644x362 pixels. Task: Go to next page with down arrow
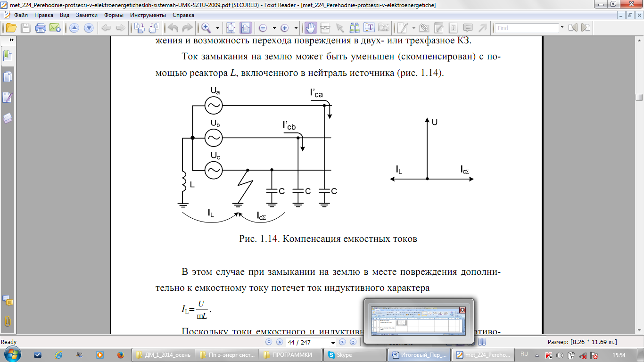[x=89, y=28]
